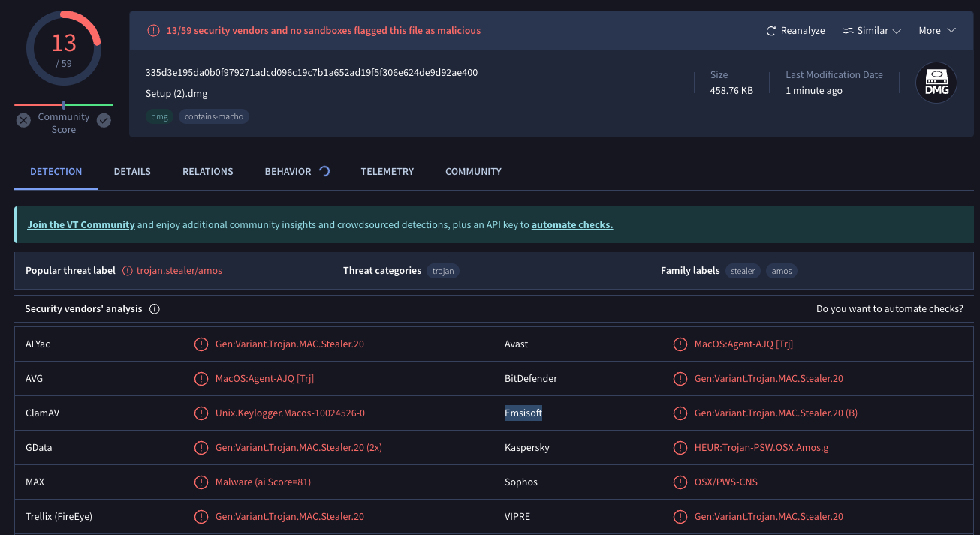Click the Reanalyze refresh icon
The height and width of the screenshot is (535, 980).
(x=770, y=31)
